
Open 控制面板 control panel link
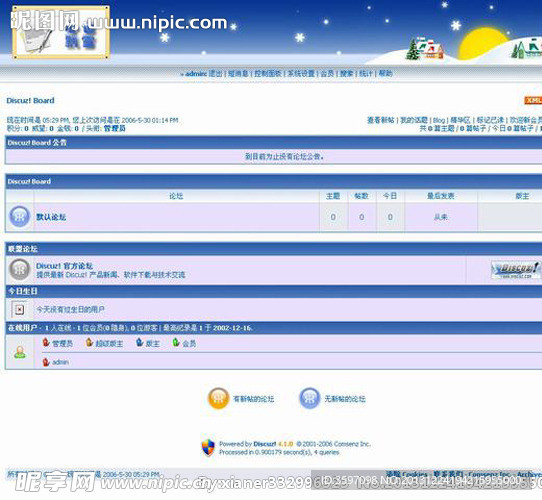tap(268, 74)
